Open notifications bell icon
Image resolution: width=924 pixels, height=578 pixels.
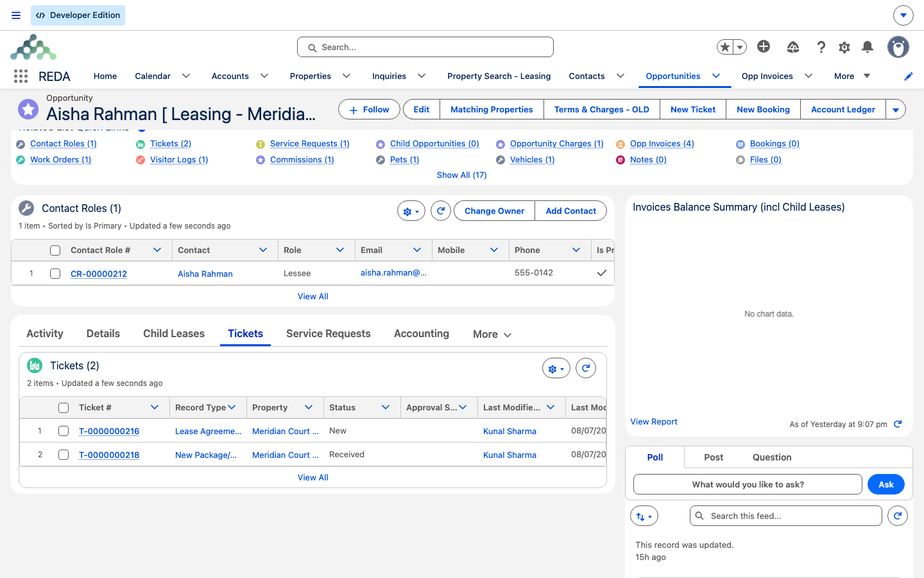[868, 47]
